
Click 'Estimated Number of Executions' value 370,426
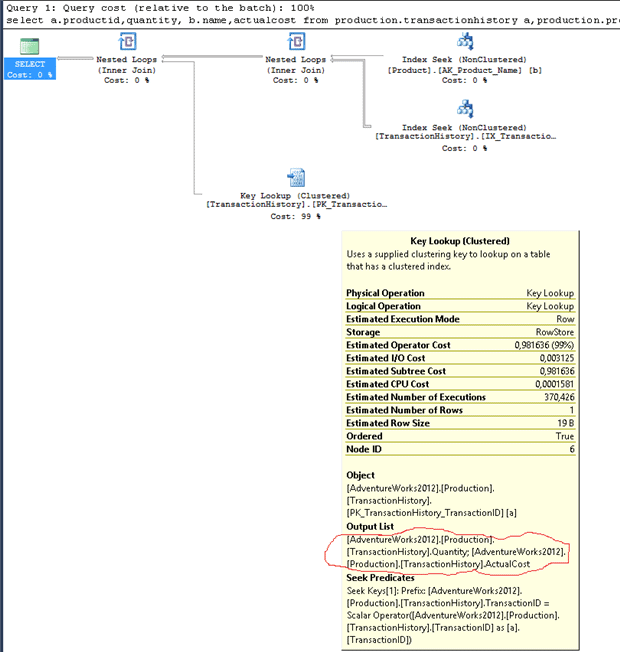point(559,397)
